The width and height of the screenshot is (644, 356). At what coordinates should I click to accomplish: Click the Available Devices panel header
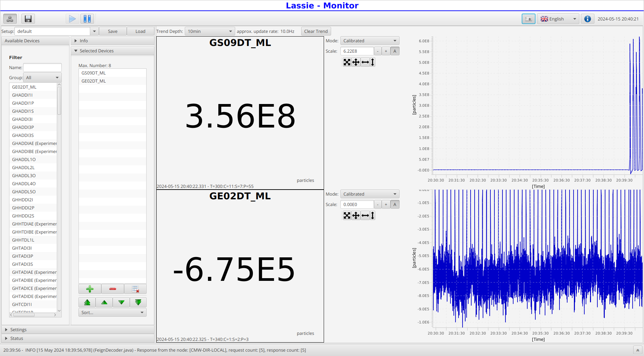pos(35,41)
